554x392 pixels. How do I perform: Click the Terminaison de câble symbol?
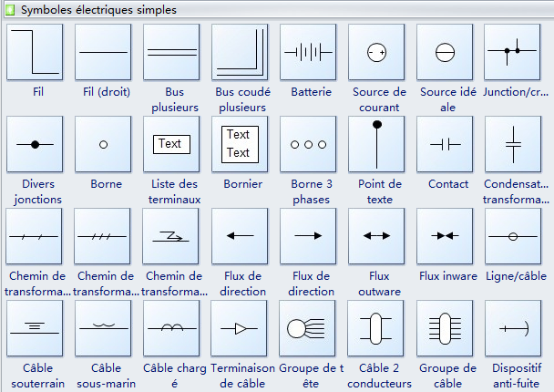click(240, 328)
